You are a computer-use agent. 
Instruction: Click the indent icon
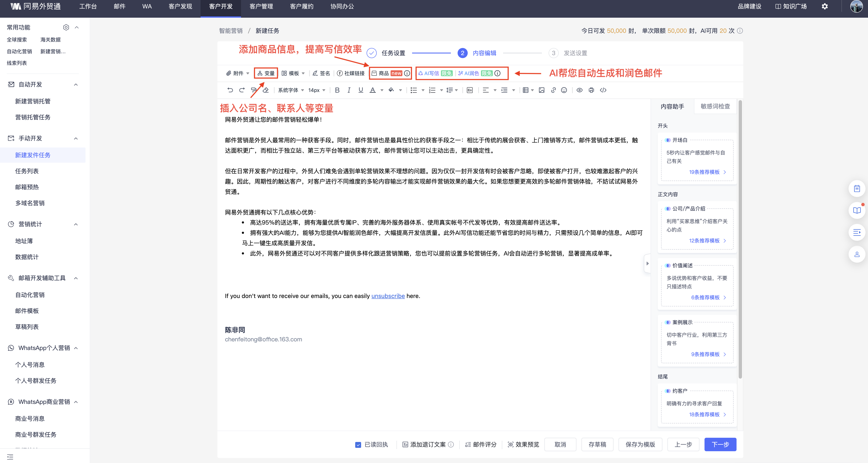click(x=504, y=90)
